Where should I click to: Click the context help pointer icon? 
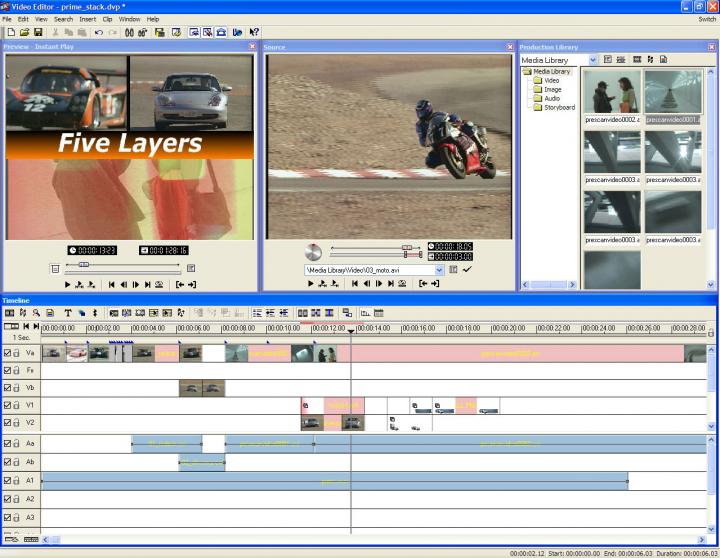tap(254, 32)
